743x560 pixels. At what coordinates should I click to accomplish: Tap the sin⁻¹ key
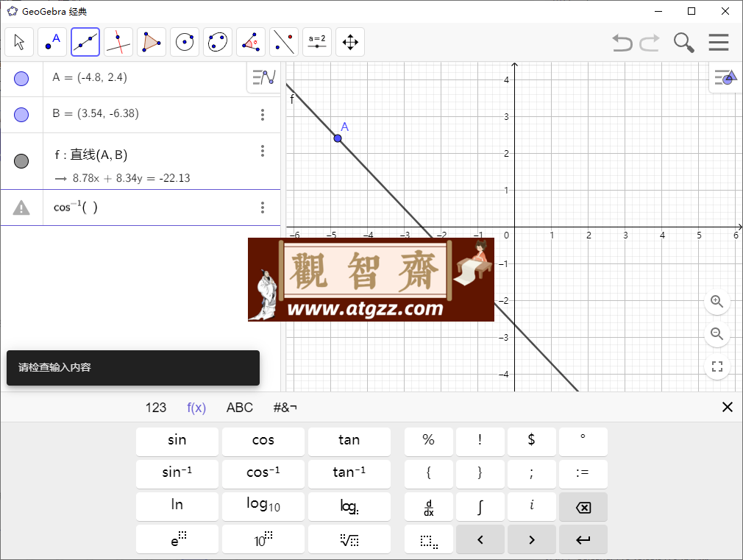[177, 473]
